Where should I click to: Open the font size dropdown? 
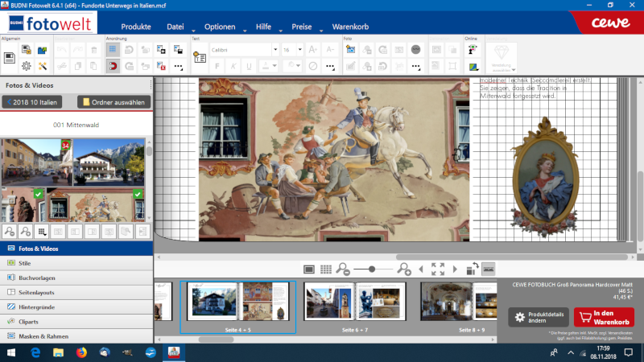(299, 50)
